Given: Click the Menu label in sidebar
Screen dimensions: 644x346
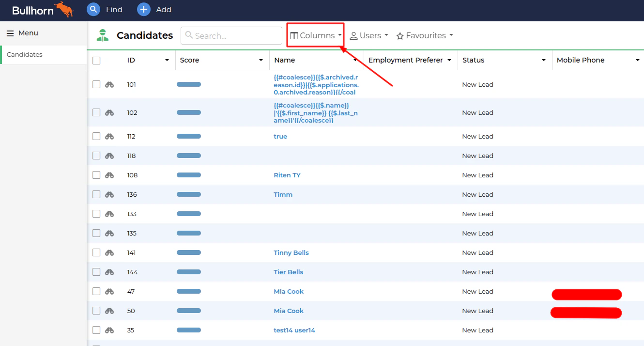Looking at the screenshot, I should (x=28, y=33).
